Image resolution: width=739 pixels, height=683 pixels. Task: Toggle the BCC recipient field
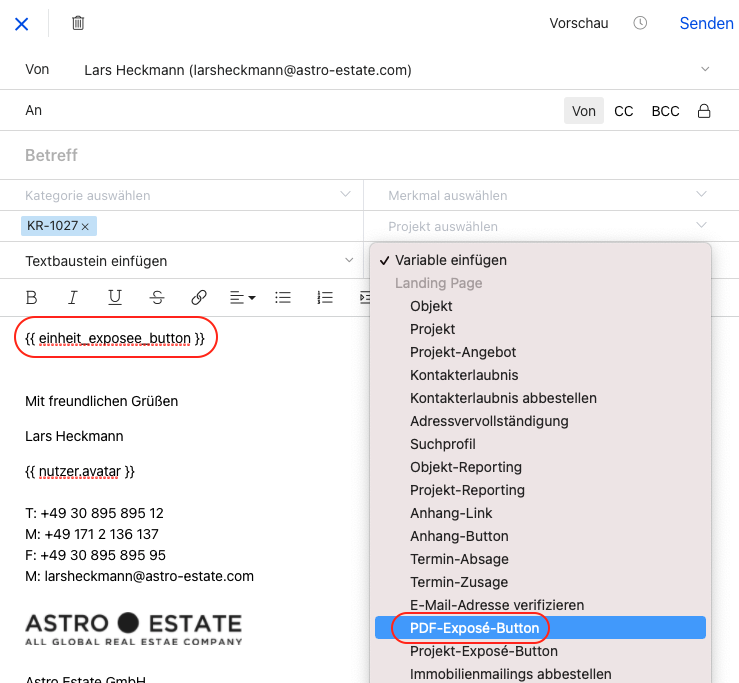click(666, 111)
